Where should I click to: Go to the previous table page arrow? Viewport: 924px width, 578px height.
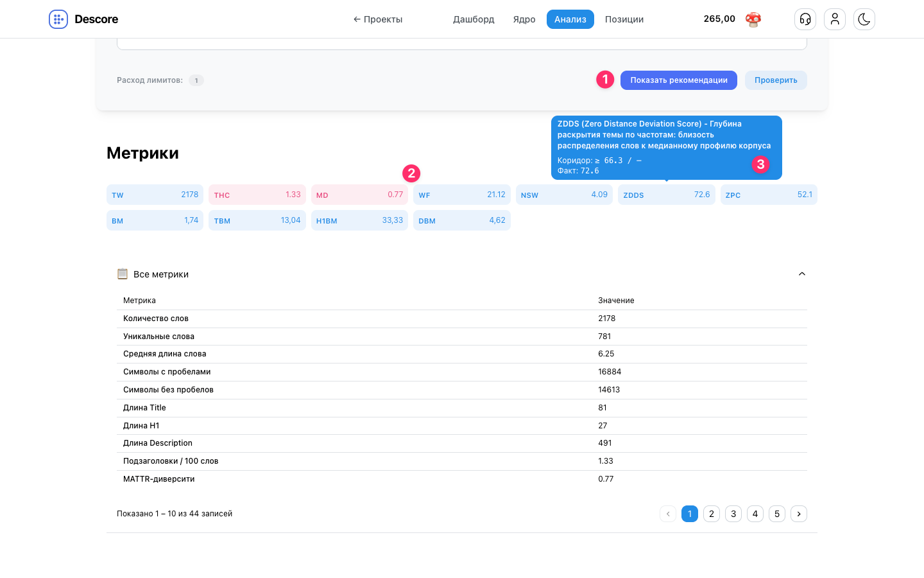point(668,514)
